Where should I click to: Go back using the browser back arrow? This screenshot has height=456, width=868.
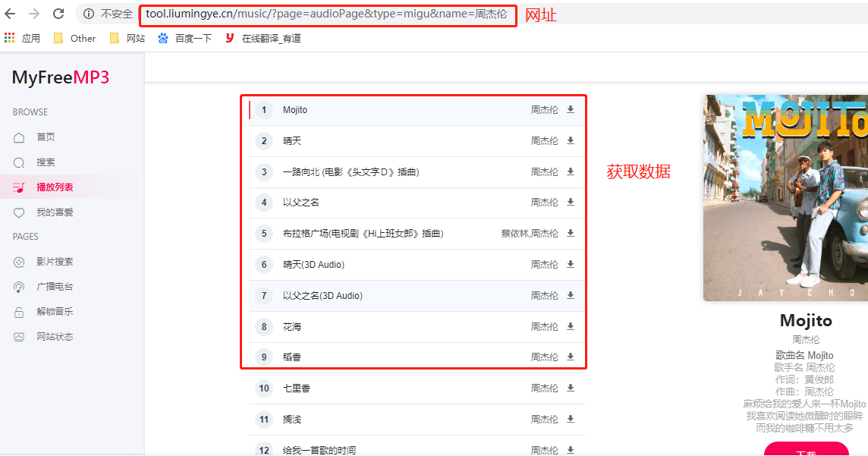click(x=10, y=14)
